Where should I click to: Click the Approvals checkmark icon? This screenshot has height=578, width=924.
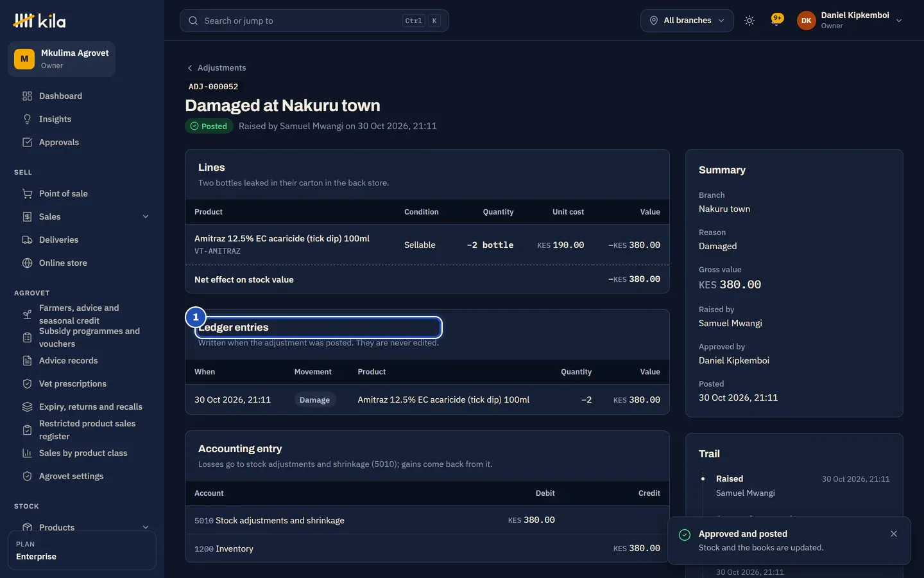tap(27, 143)
